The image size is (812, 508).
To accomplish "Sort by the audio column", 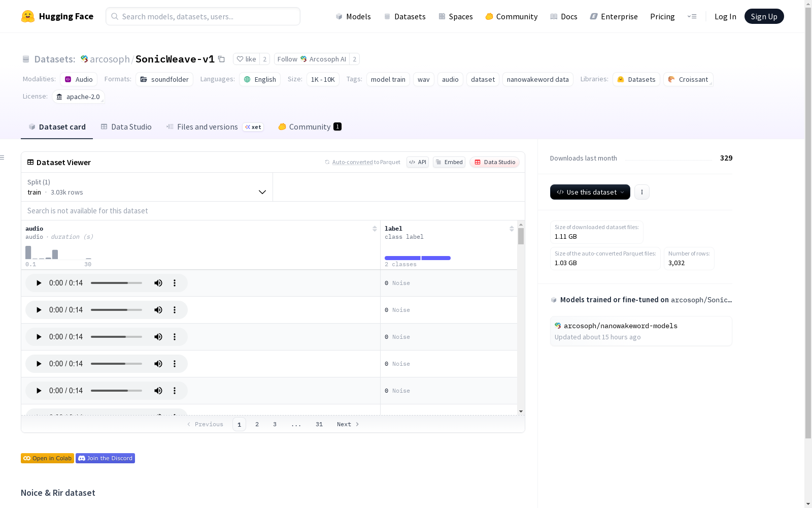I will tap(375, 229).
